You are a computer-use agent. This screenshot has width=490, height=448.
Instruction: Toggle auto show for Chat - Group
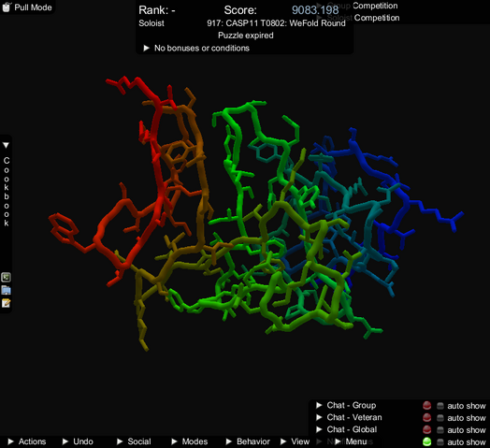click(x=440, y=406)
